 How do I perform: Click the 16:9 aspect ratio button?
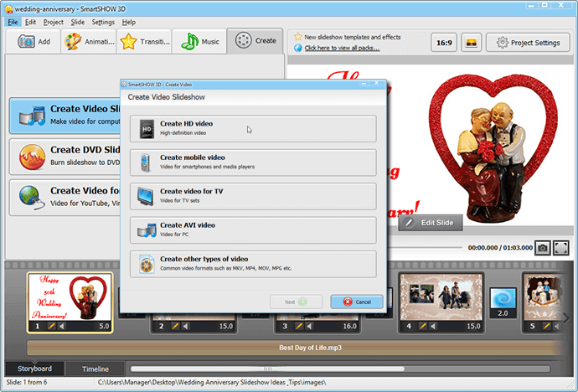(444, 43)
